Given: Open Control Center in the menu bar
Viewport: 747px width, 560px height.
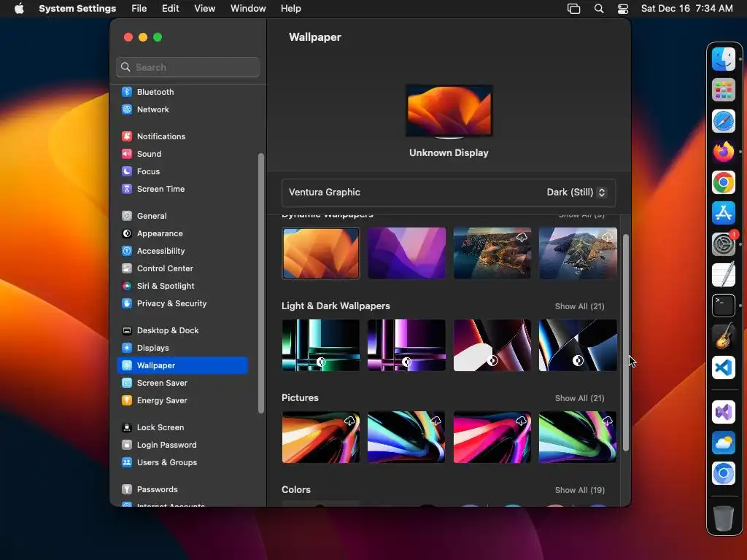Looking at the screenshot, I should point(623,9).
